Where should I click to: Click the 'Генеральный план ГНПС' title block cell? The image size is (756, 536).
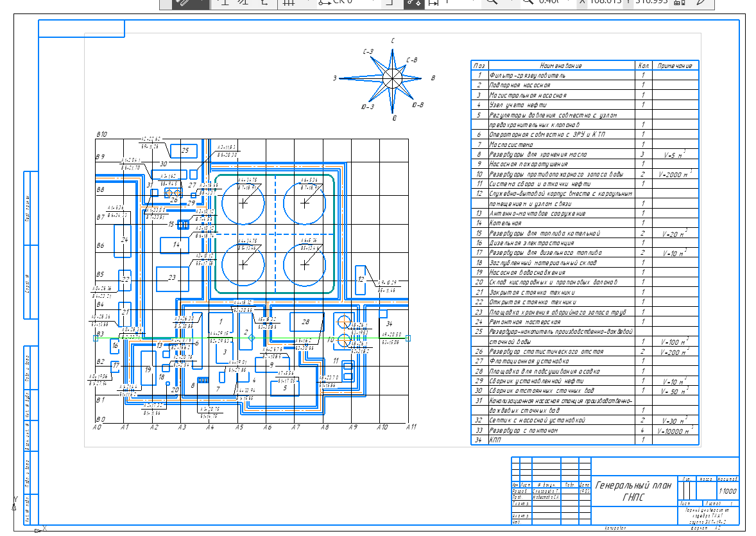pyautogui.click(x=634, y=490)
